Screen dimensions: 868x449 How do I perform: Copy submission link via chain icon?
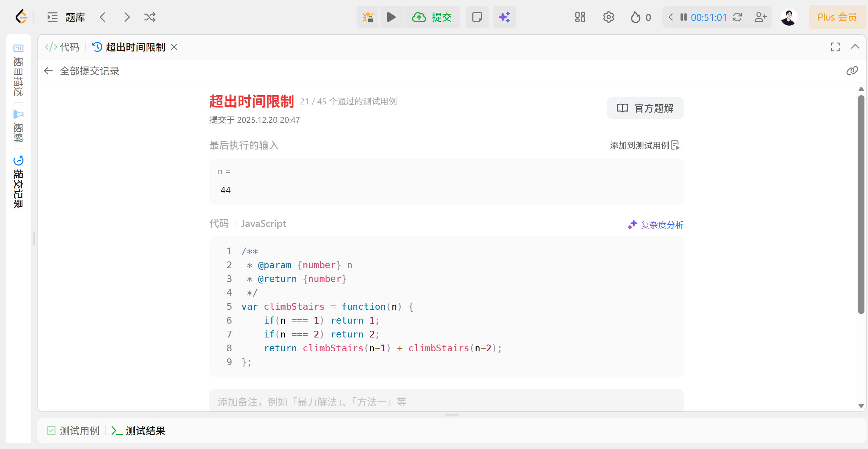pos(852,71)
